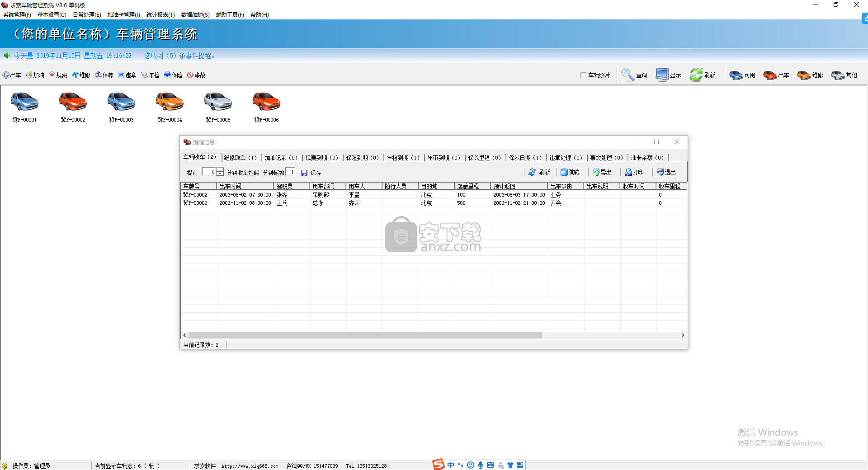Open the 保养 maintenance toolbar icon
This screenshot has width=868, height=470.
pyautogui.click(x=104, y=75)
